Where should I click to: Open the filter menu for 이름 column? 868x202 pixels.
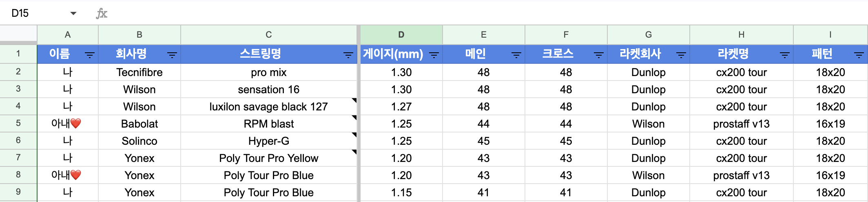pyautogui.click(x=89, y=55)
